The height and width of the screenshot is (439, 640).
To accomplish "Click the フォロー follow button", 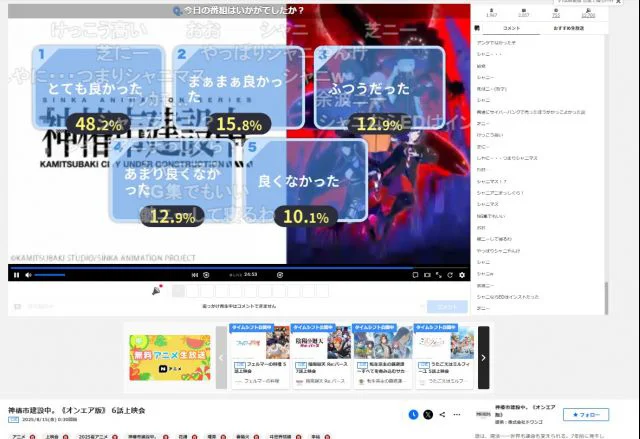I will (586, 415).
